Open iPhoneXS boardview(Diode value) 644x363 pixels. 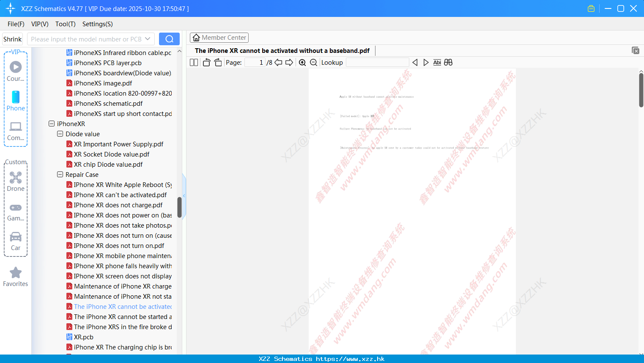[x=123, y=73]
